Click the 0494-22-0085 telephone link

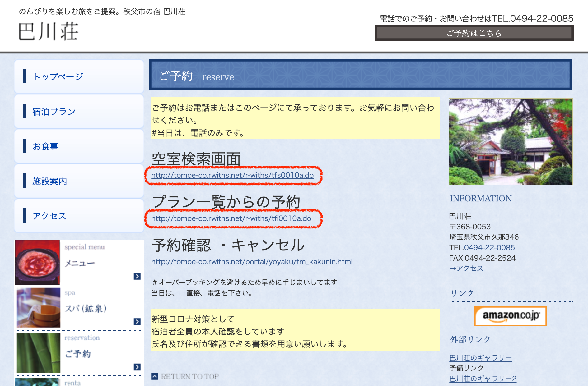(489, 247)
